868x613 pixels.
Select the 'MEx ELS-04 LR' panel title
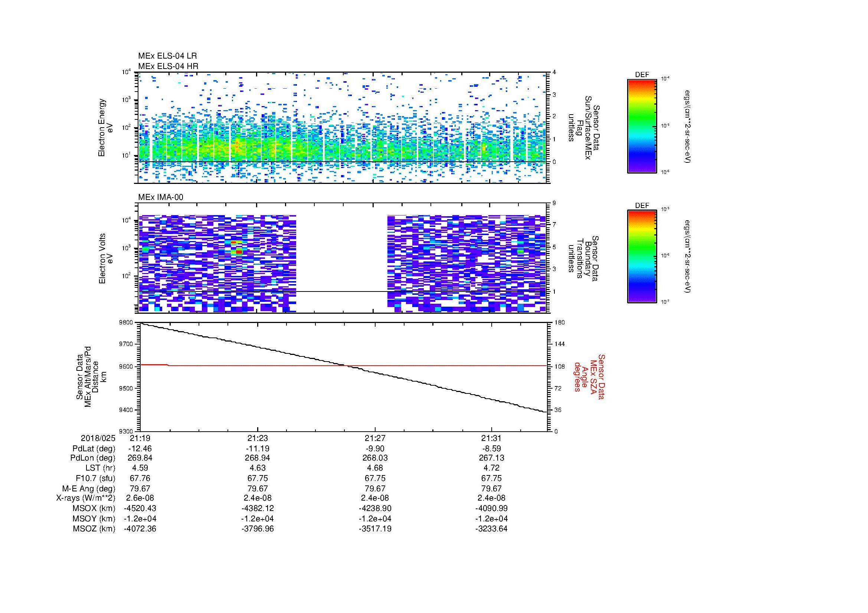point(167,56)
